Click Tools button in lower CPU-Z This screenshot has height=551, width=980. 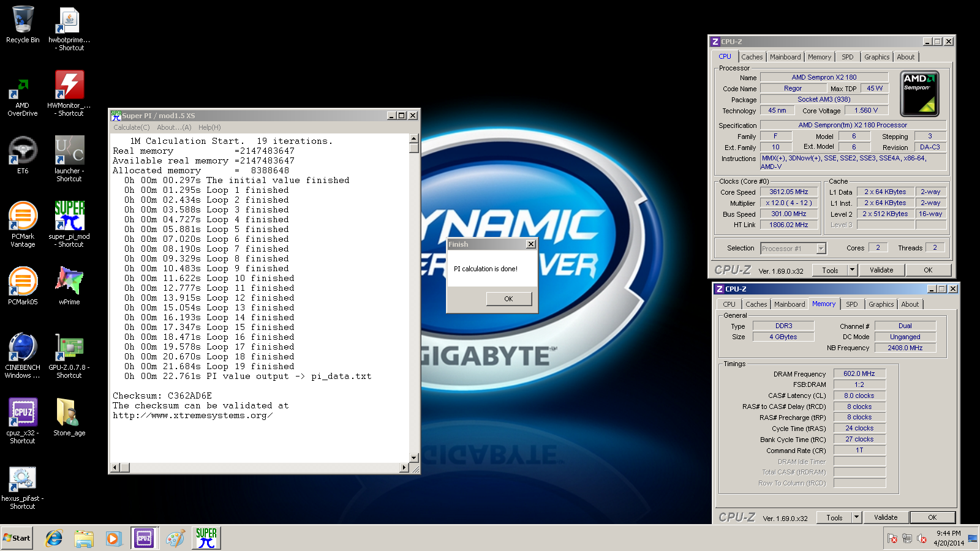click(835, 517)
